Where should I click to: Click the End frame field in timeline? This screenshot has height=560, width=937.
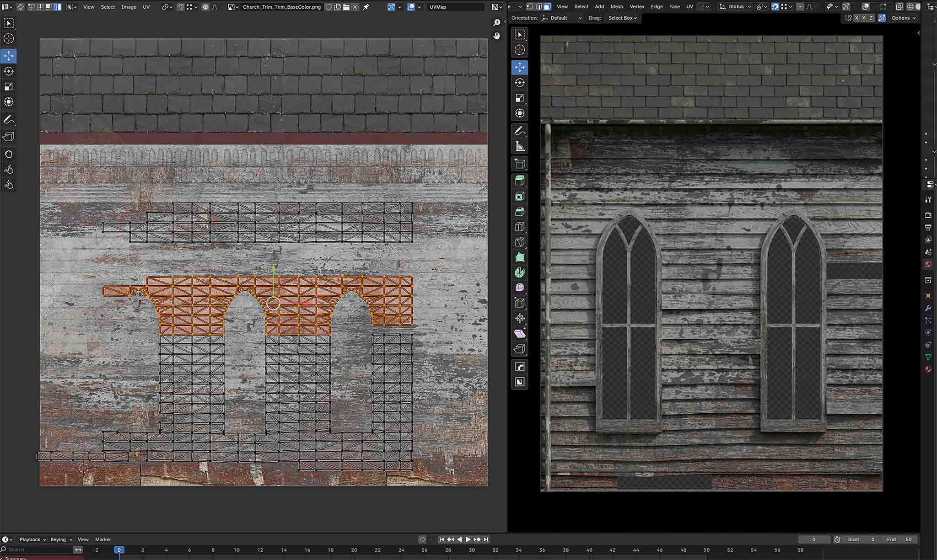click(899, 539)
